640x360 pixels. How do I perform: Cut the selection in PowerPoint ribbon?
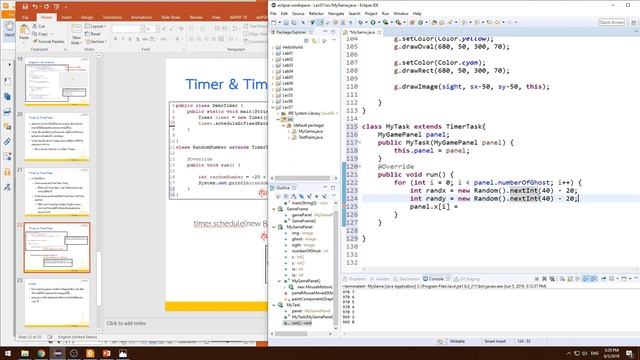[39, 26]
